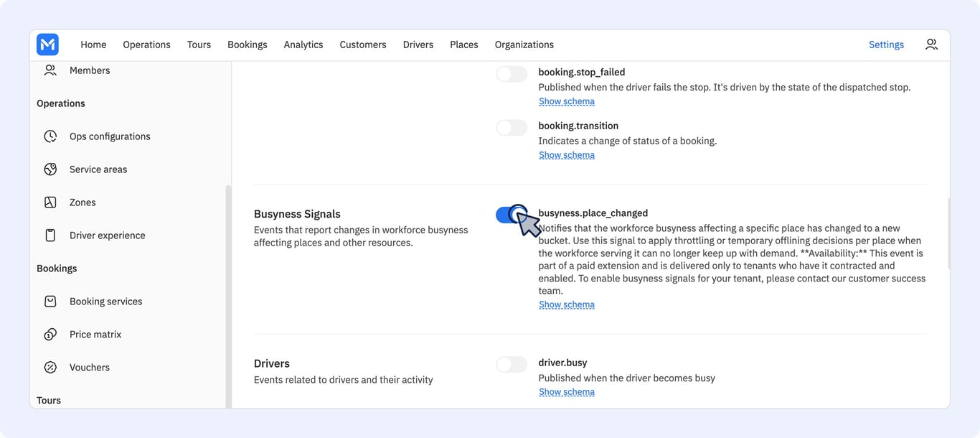Disable the busyness.place_changed toggle
Screen dimensions: 980x438
click(512, 215)
